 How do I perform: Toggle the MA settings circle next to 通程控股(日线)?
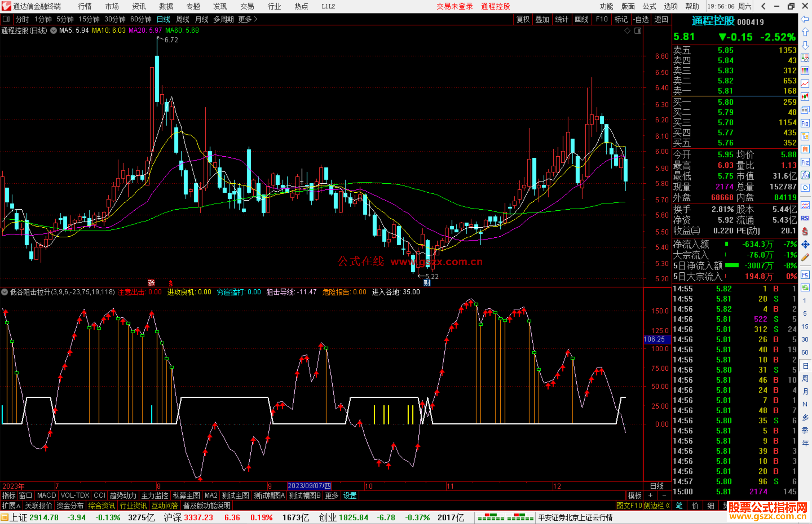53,30
